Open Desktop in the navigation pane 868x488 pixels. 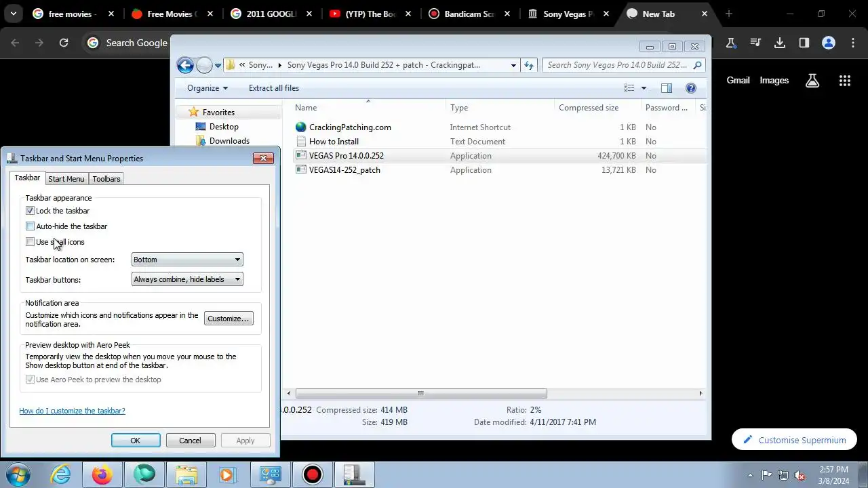tap(224, 127)
